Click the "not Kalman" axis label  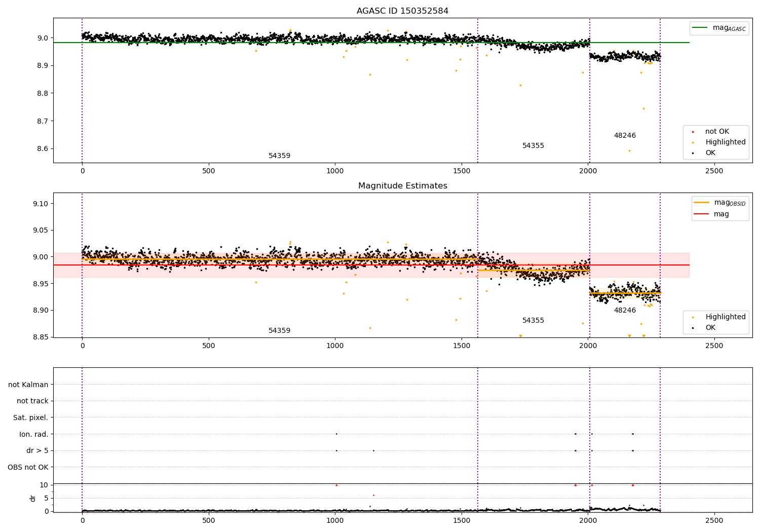(28, 385)
